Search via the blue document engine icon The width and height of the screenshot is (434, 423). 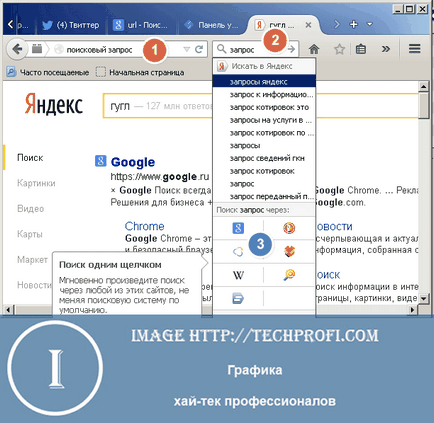pos(238,298)
